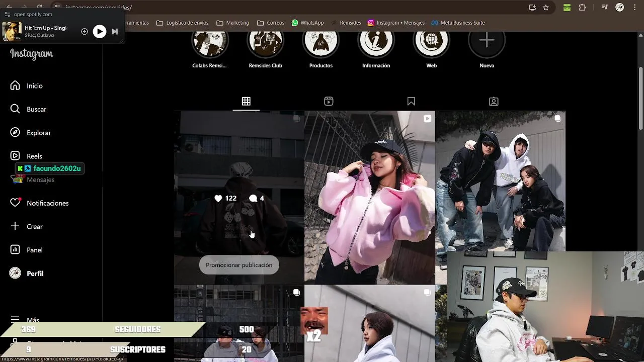Open Remsides bookmark

(346, 23)
